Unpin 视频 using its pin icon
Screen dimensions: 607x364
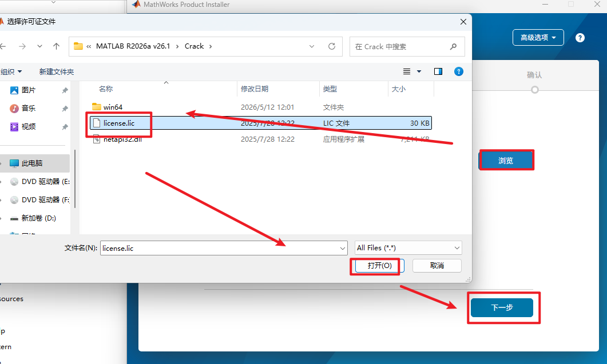point(65,127)
